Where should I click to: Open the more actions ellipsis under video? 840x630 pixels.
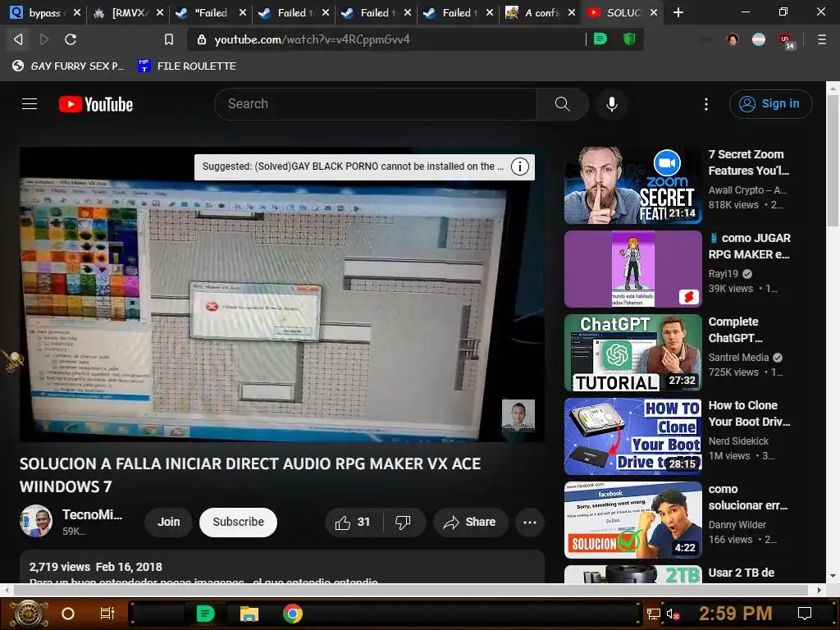tap(529, 522)
